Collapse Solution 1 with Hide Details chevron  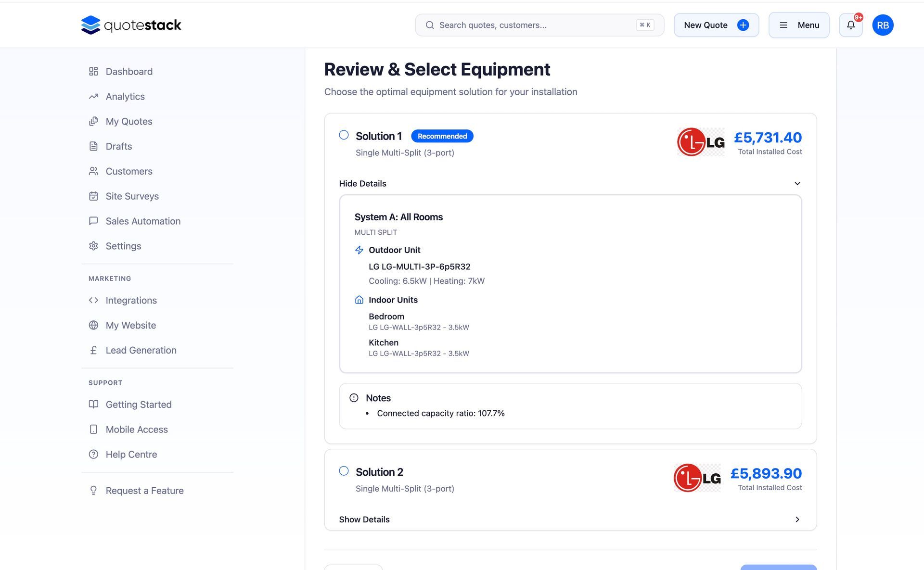(797, 183)
